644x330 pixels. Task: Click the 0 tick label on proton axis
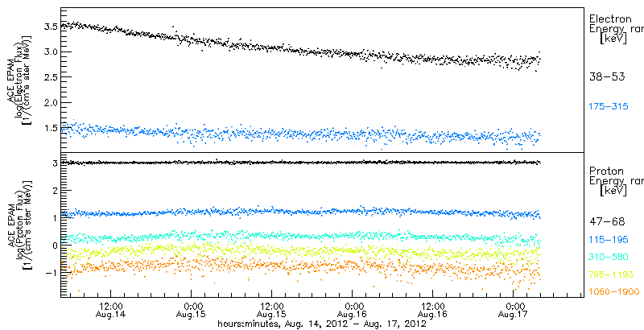pyautogui.click(x=53, y=245)
